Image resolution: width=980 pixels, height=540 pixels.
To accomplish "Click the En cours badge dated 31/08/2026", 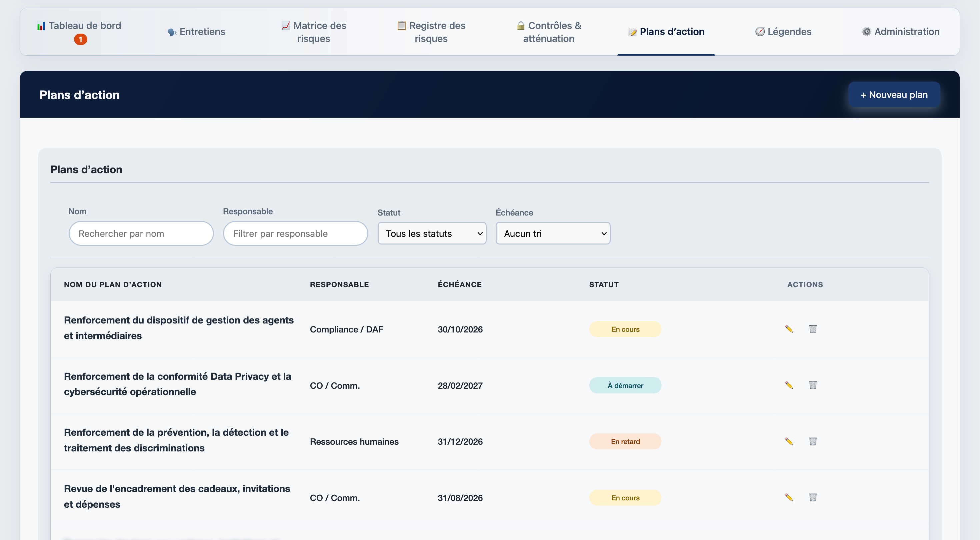I will coord(625,498).
